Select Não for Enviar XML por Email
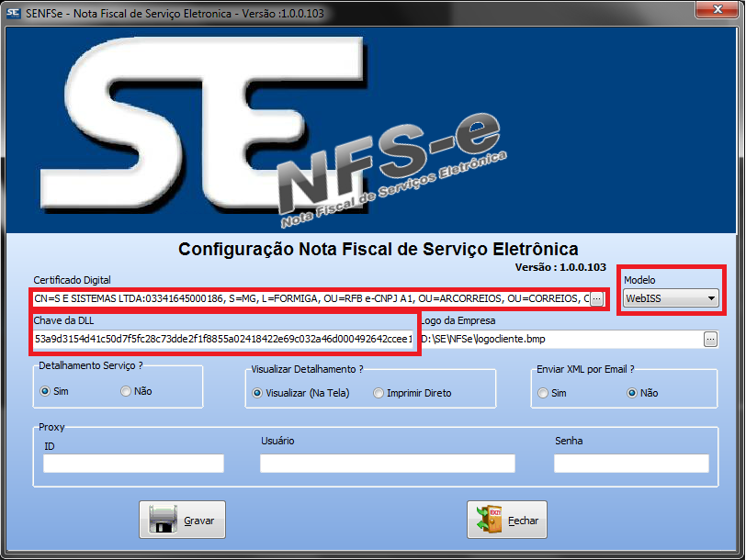This screenshot has height=560, width=746. [x=632, y=393]
